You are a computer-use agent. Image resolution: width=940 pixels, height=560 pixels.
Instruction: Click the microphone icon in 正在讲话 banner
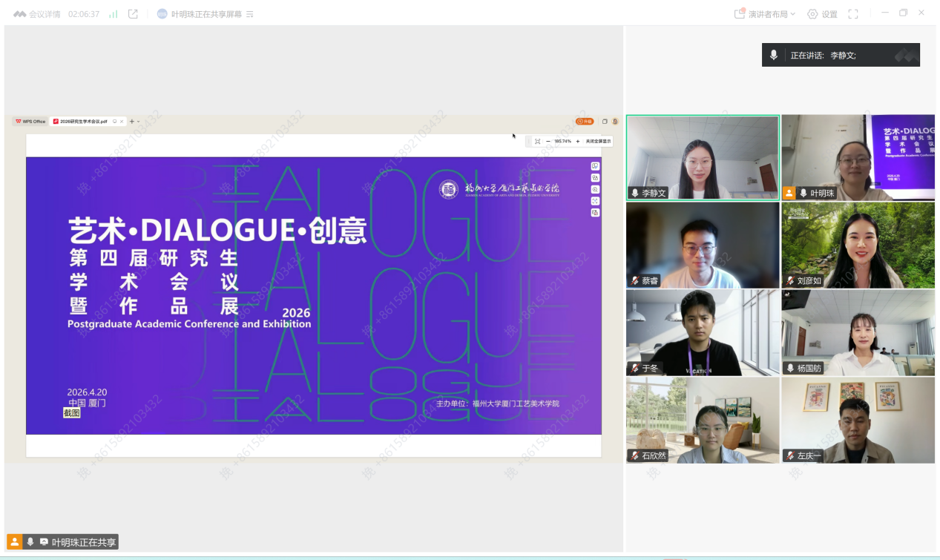point(774,55)
